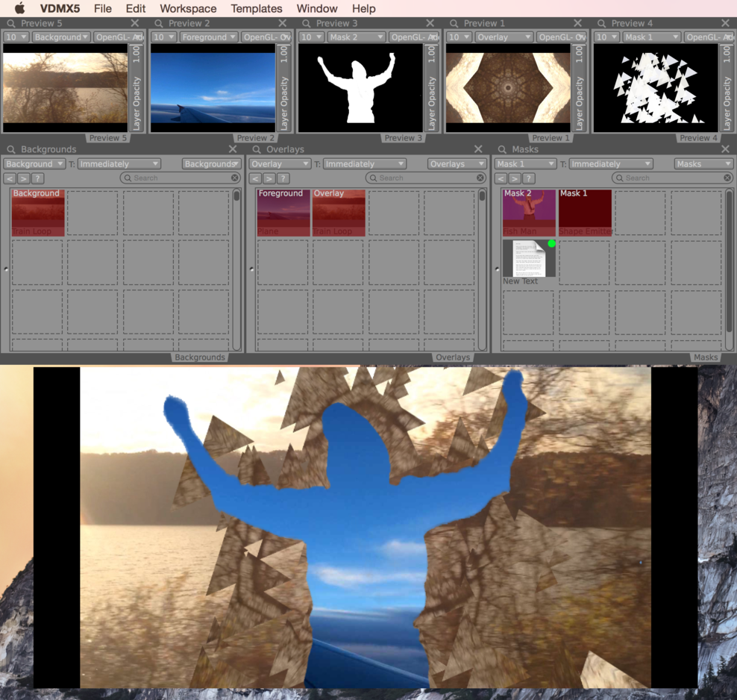Click the magnifier icon in Masks panel header
The height and width of the screenshot is (700, 737).
tap(502, 149)
